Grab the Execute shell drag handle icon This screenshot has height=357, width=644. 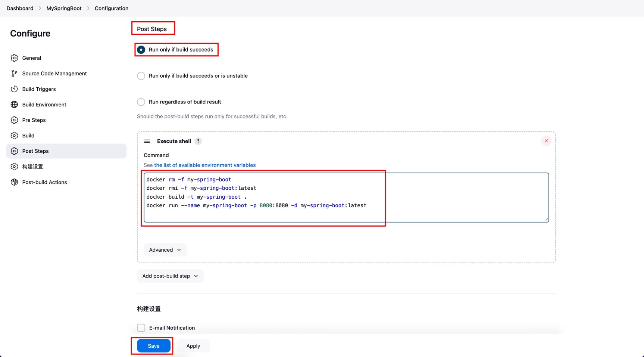pyautogui.click(x=147, y=141)
